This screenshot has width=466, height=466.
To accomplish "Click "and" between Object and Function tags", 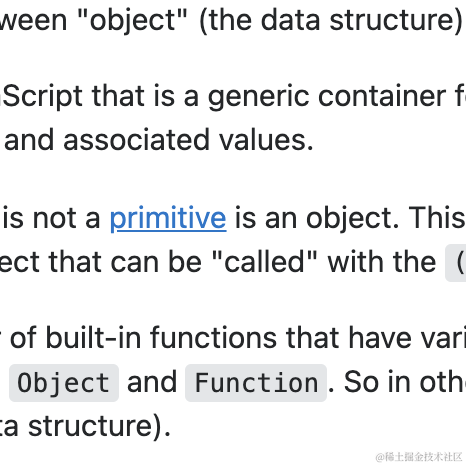I will pos(152,382).
